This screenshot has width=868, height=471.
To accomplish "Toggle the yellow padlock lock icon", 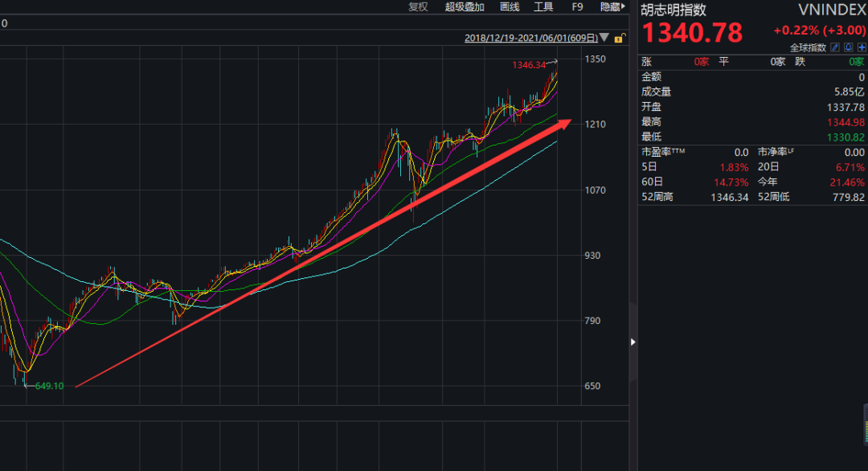I will (x=620, y=38).
